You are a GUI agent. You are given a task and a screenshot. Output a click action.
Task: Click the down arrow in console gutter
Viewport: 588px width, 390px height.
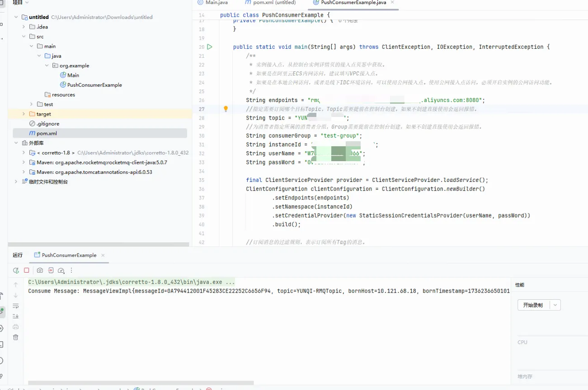pyautogui.click(x=16, y=295)
